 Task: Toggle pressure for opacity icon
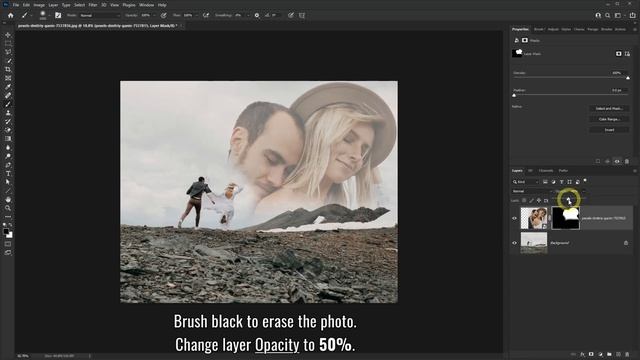164,16
